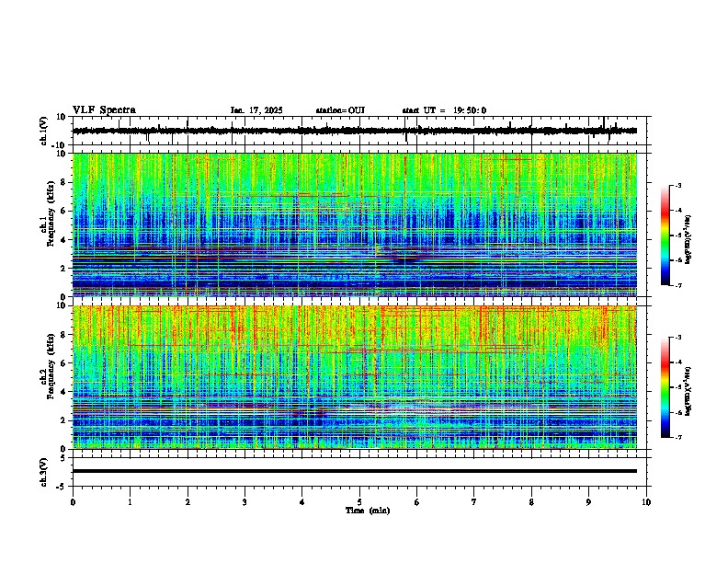Click the date 'Jan. 17, 2025'
The height and width of the screenshot is (563, 728).
(256, 110)
